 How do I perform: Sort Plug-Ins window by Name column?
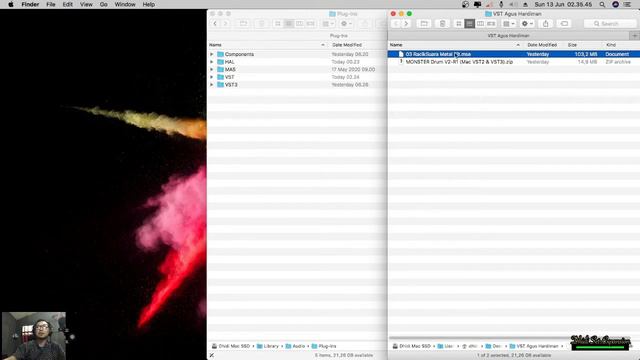[267, 45]
